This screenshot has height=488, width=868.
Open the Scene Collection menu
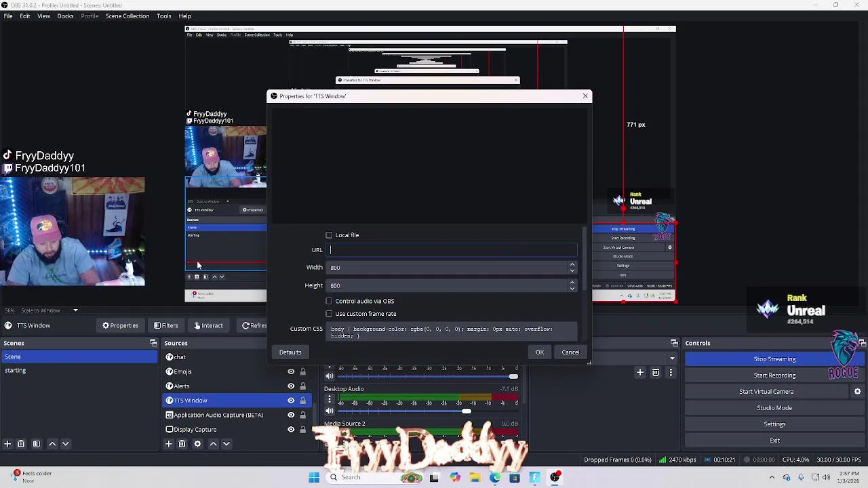(x=127, y=16)
